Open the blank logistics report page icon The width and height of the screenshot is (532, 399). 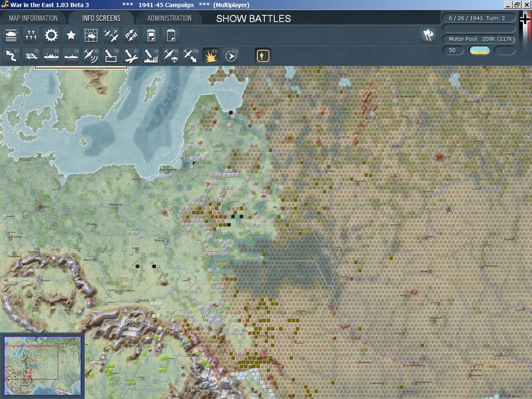(171, 35)
